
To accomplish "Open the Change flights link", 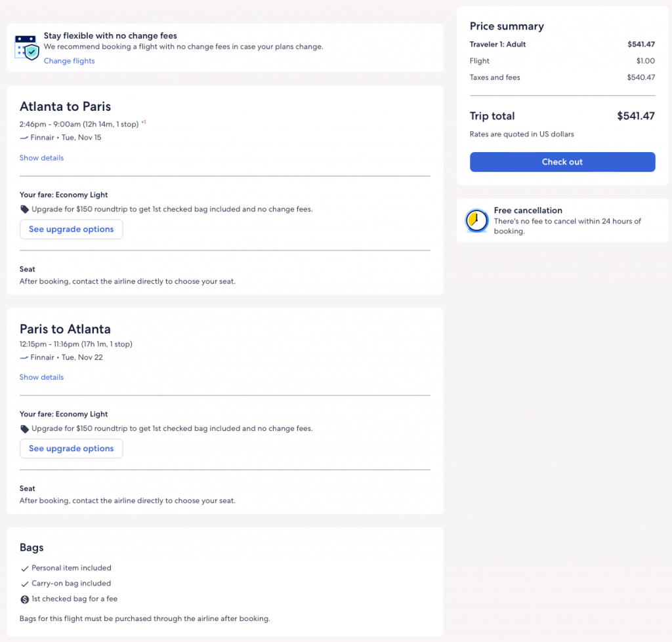I will pyautogui.click(x=69, y=61).
